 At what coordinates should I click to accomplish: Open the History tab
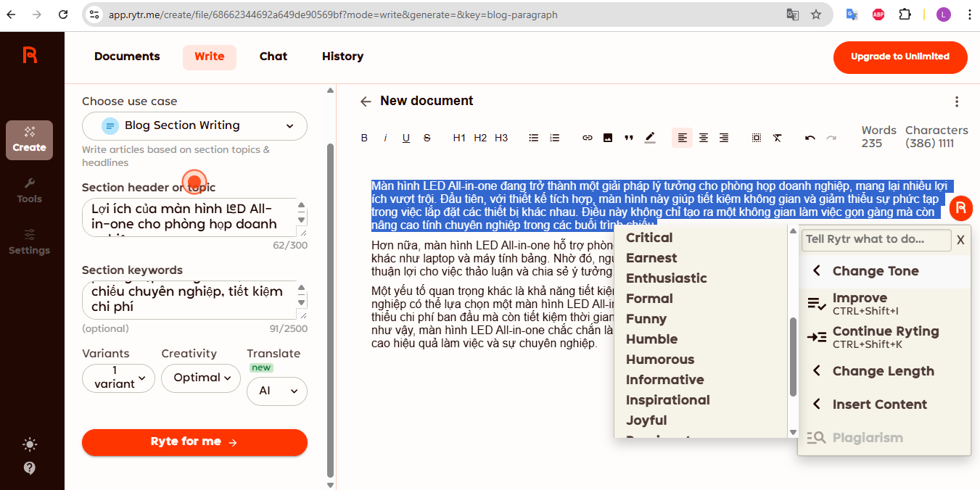coord(342,57)
